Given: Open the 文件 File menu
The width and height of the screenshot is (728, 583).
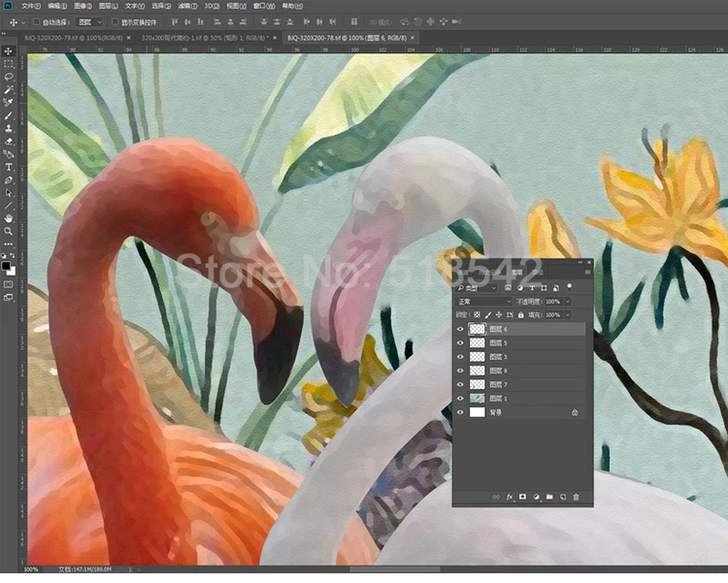Looking at the screenshot, I should pyautogui.click(x=31, y=6).
